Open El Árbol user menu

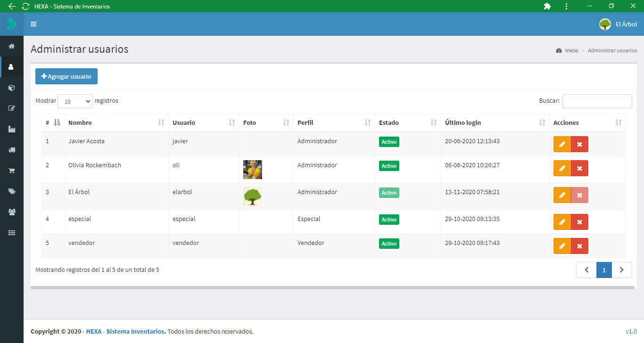click(x=618, y=24)
